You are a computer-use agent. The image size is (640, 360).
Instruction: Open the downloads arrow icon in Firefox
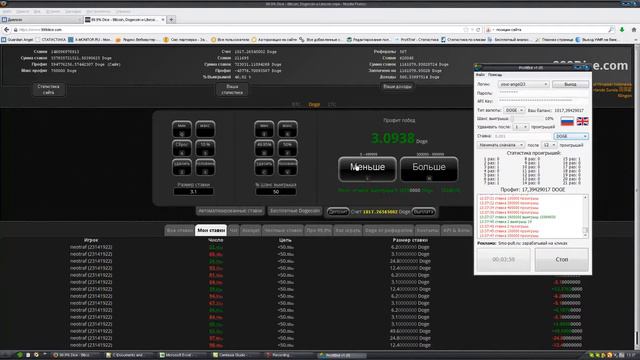click(x=622, y=30)
